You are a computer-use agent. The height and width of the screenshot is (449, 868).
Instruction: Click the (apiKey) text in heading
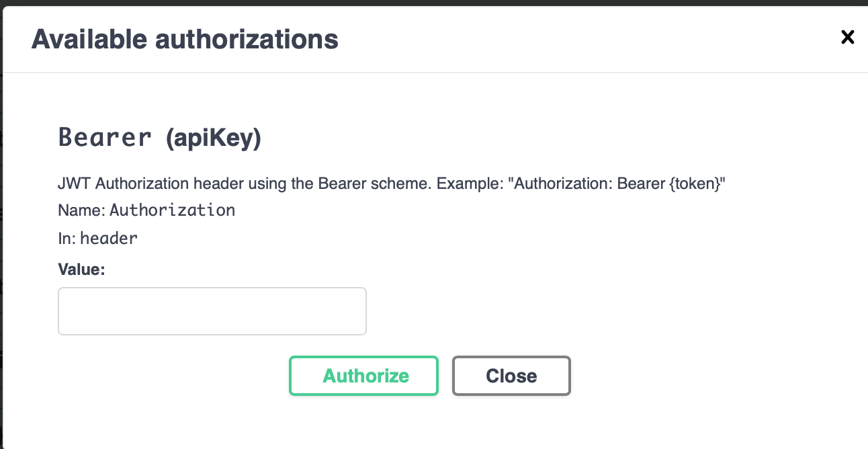point(212,137)
